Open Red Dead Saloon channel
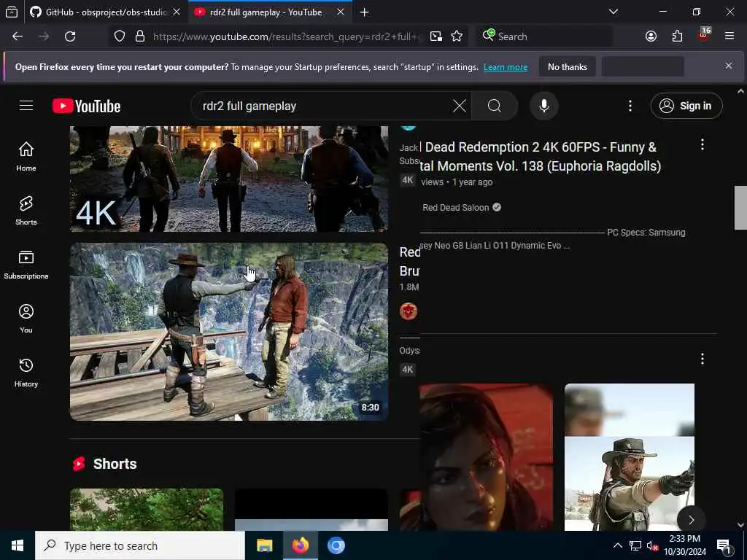 point(455,208)
